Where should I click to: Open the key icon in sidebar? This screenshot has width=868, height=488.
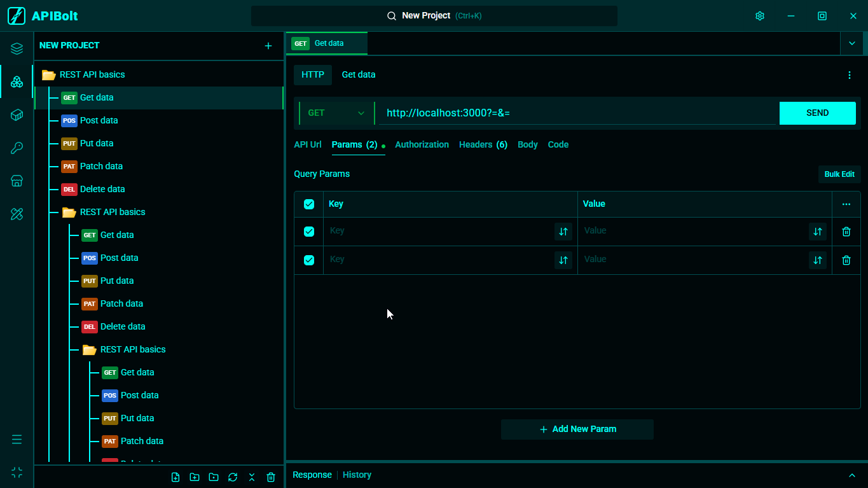tap(17, 148)
